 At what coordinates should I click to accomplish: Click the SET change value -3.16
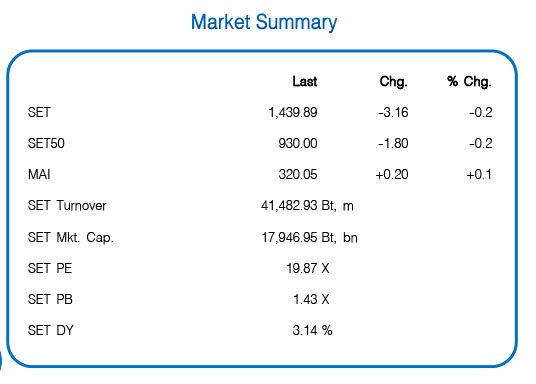pos(393,112)
